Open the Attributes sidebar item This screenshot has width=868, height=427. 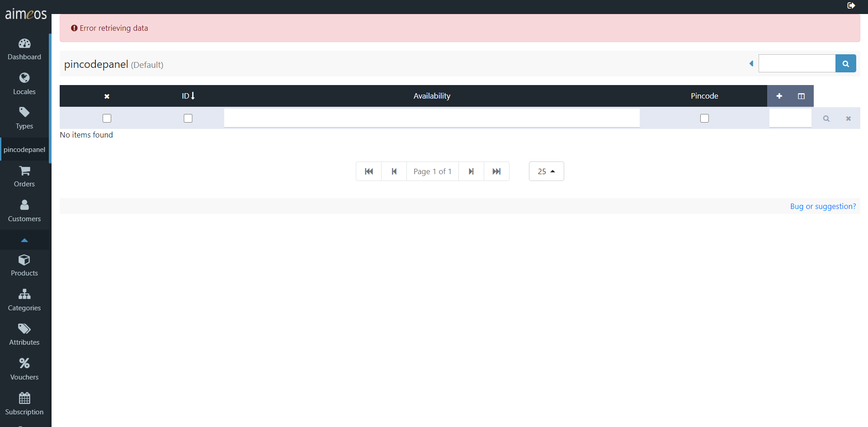tap(24, 335)
